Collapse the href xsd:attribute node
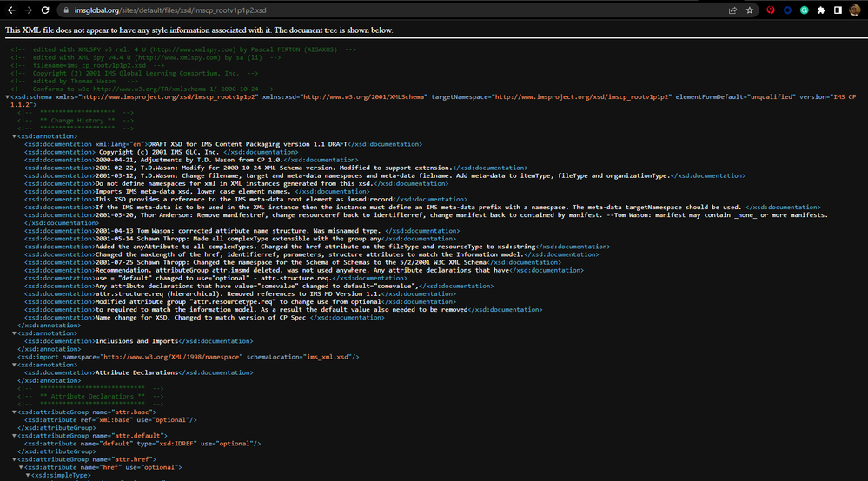 [x=21, y=467]
